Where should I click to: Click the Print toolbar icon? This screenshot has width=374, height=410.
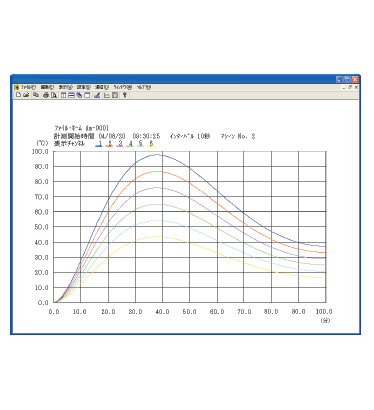46,95
